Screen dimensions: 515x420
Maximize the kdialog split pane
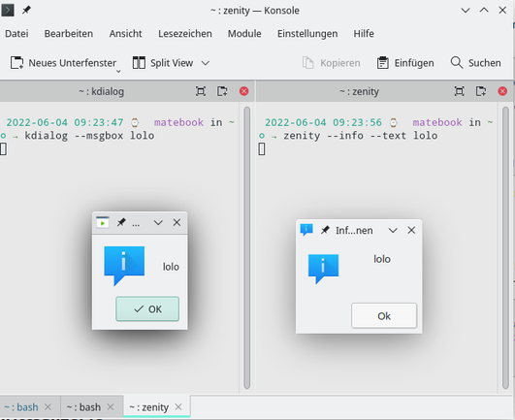pyautogui.click(x=201, y=91)
